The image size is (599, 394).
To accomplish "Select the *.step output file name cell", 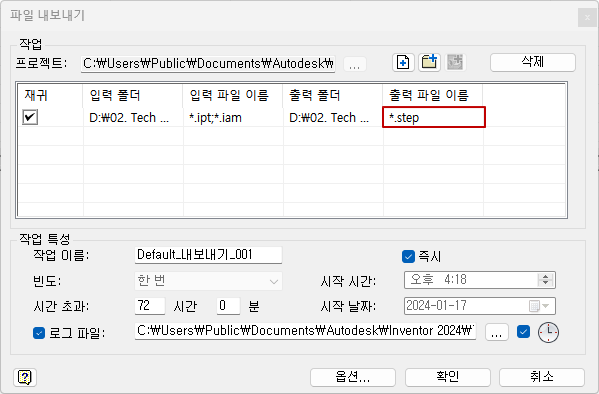I will [x=434, y=117].
